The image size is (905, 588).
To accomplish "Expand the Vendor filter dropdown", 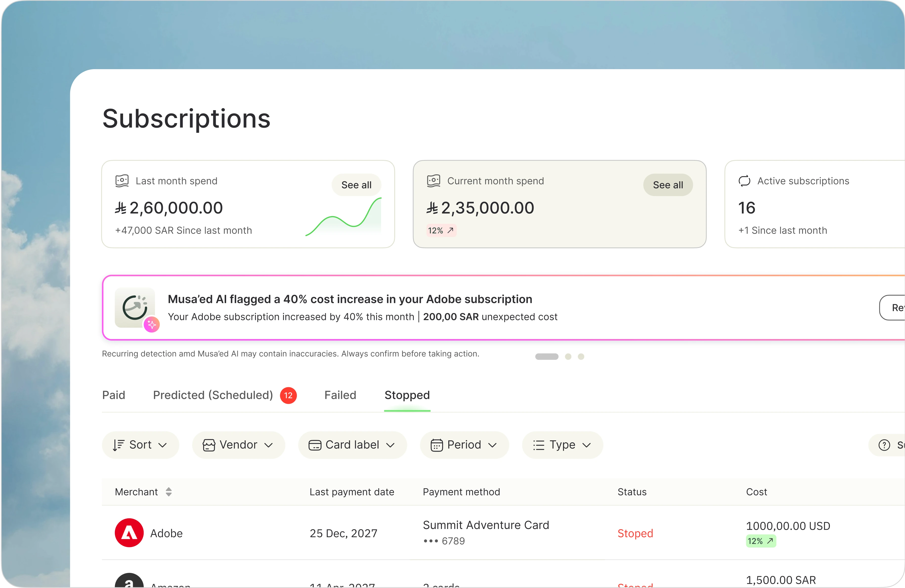I will tap(238, 445).
